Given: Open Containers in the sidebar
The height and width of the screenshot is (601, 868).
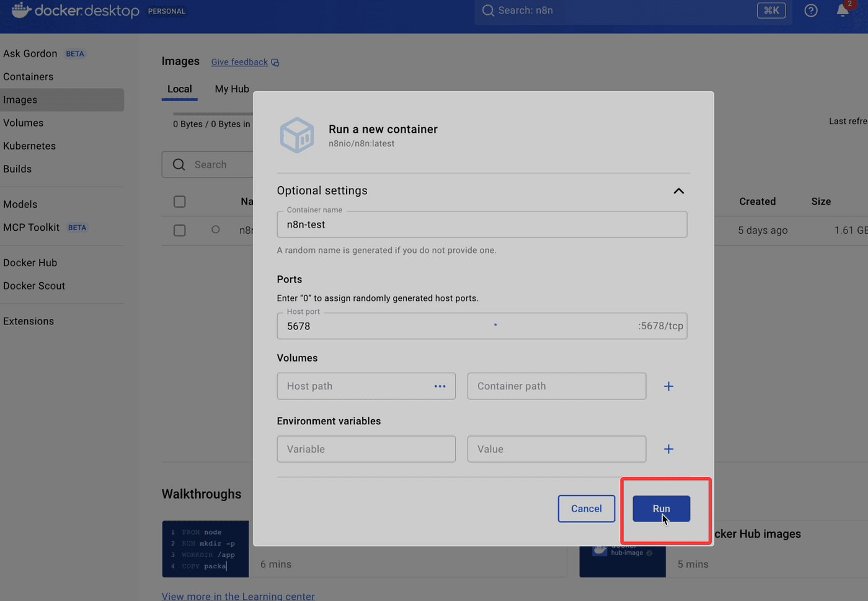Looking at the screenshot, I should (29, 77).
